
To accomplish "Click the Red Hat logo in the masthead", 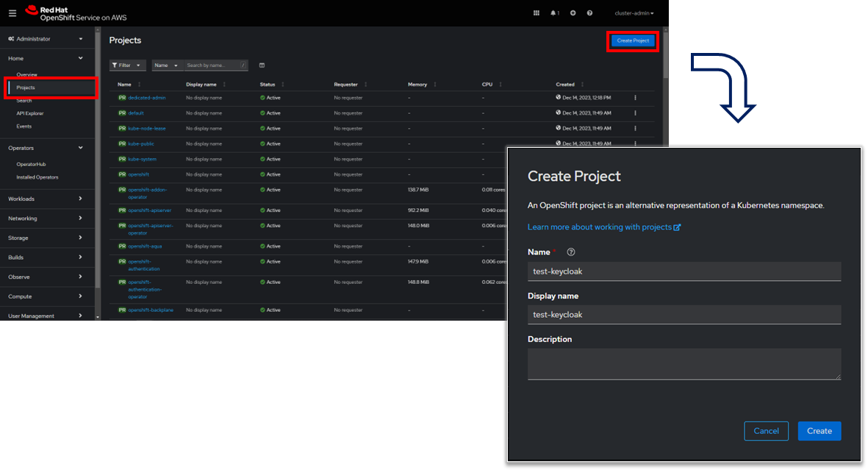I will pyautogui.click(x=31, y=13).
